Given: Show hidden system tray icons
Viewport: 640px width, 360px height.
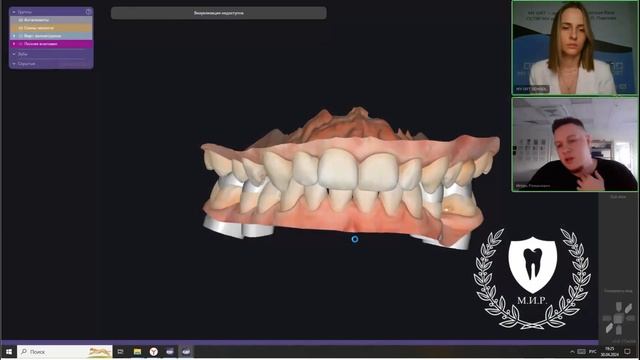Looking at the screenshot, I should pyautogui.click(x=572, y=351).
